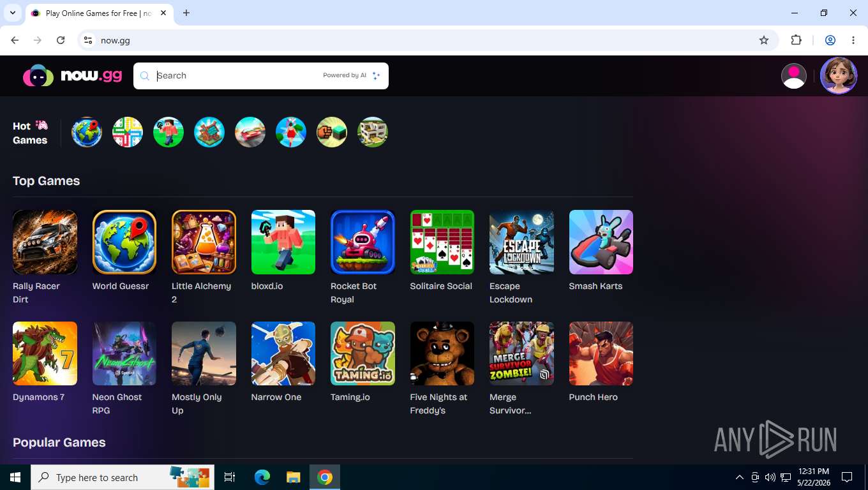The height and width of the screenshot is (490, 868).
Task: Open Punch Hero game thumbnail
Action: (601, 353)
